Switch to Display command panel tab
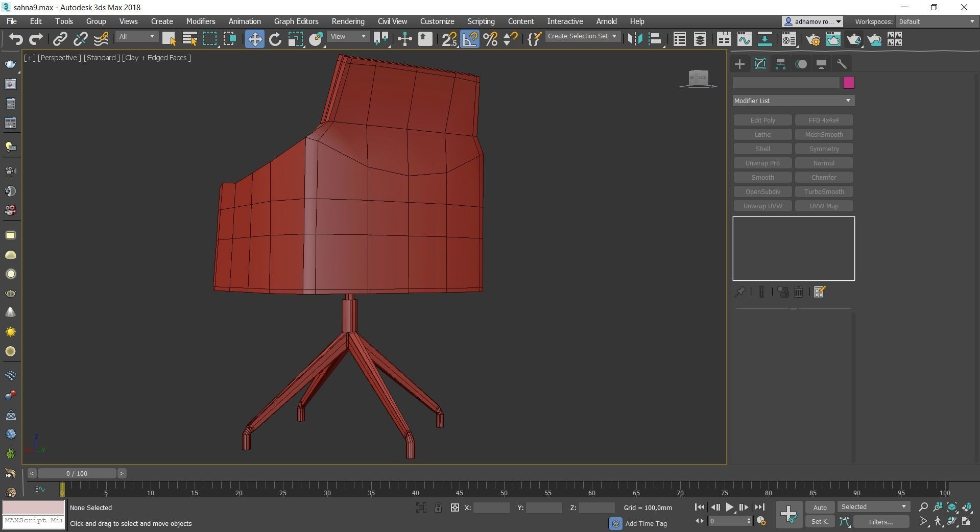Screen dimensions: 980x532 (821, 64)
